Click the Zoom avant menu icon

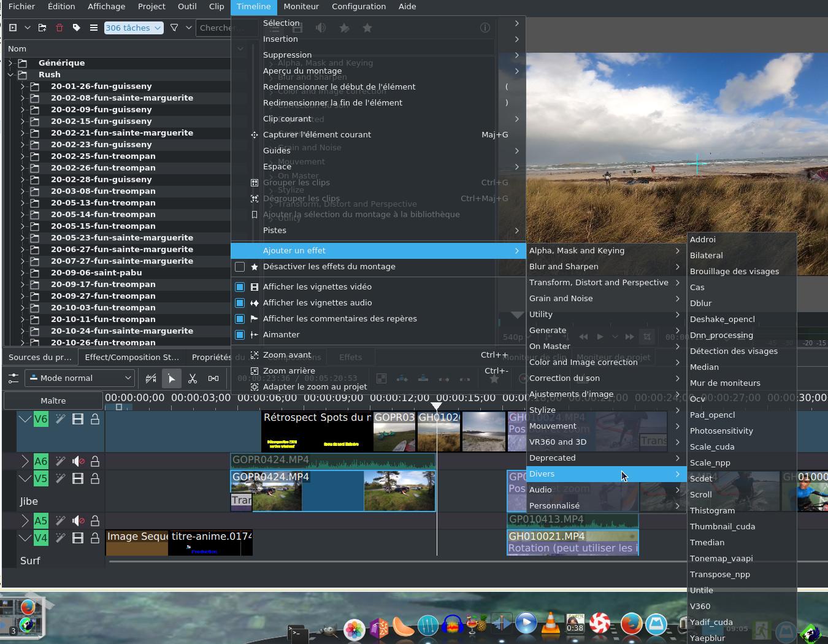click(x=255, y=355)
